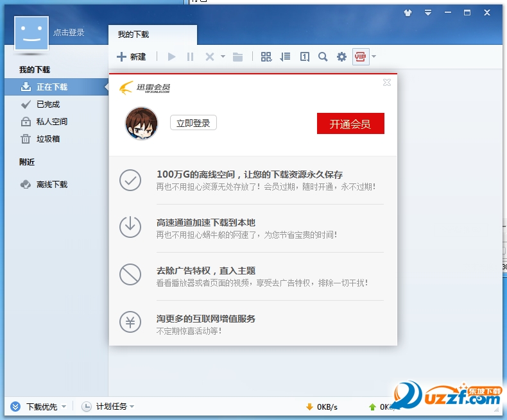Open the sort order icon
The image size is (507, 420).
285,57
